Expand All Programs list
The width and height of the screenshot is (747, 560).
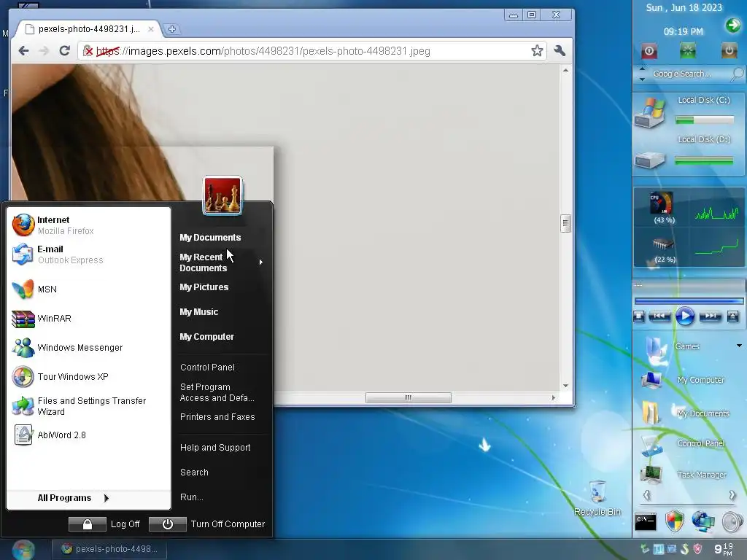tap(74, 498)
